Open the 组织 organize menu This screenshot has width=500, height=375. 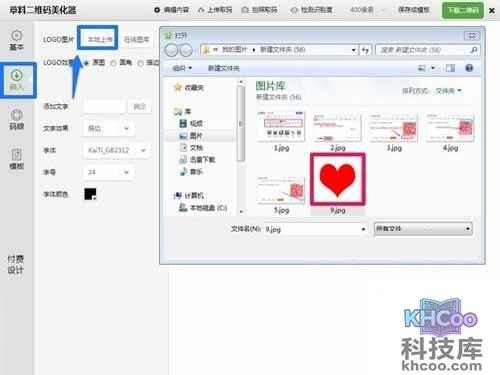182,68
